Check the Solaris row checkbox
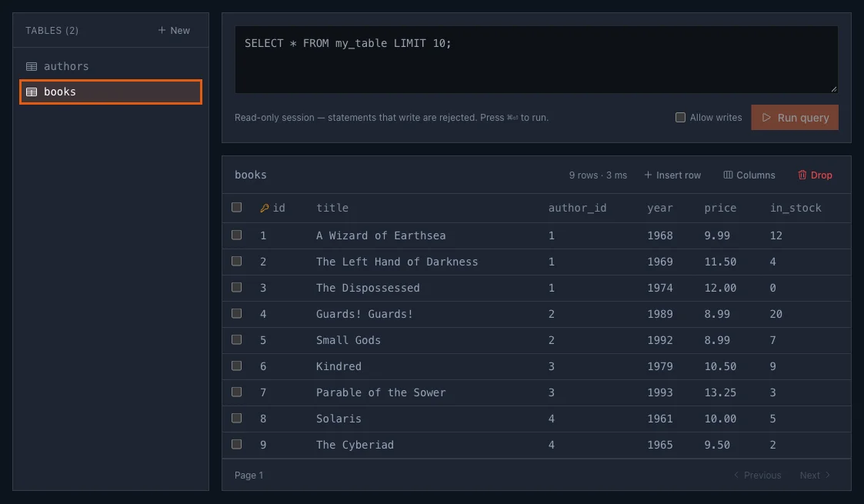This screenshot has width=864, height=504. point(236,418)
